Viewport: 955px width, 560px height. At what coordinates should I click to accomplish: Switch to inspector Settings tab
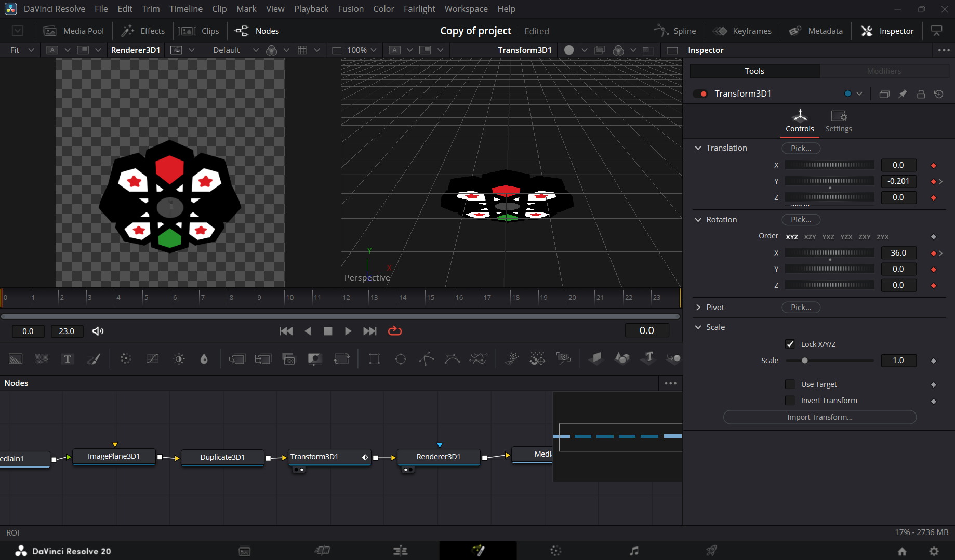tap(839, 122)
